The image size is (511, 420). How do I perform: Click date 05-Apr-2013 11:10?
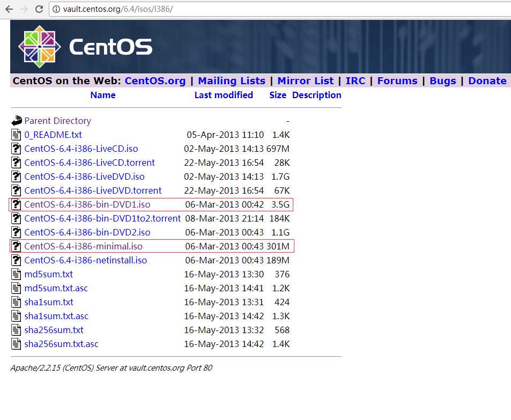(225, 135)
